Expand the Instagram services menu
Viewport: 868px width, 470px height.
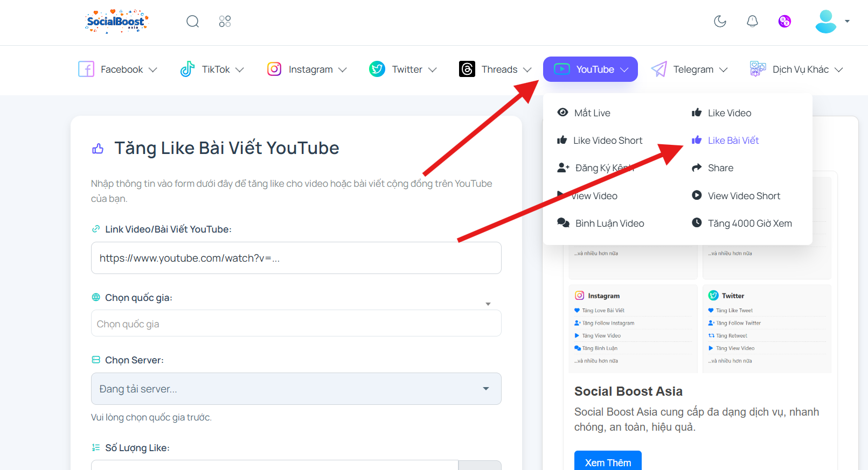[x=307, y=69]
